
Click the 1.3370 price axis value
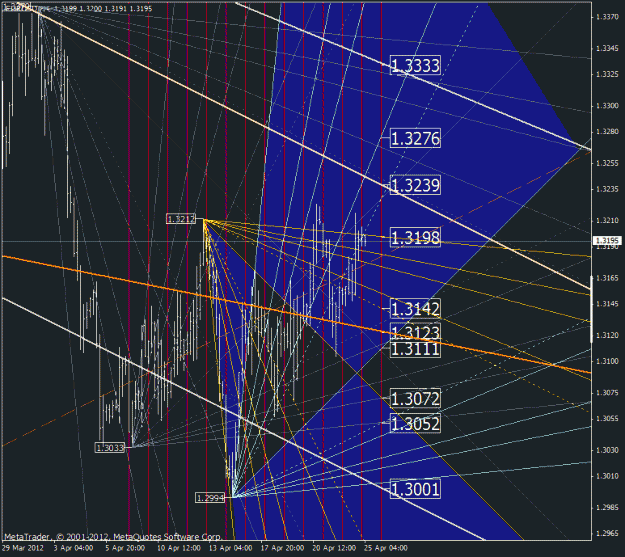607,17
